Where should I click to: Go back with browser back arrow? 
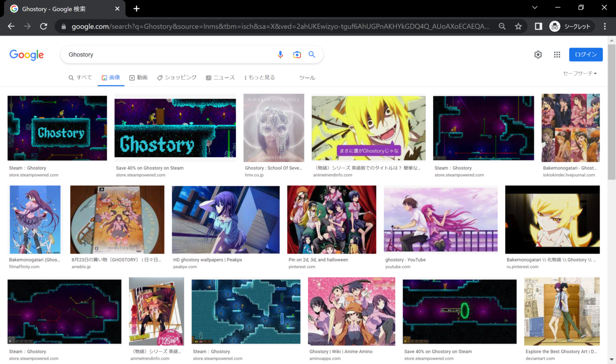click(x=11, y=26)
